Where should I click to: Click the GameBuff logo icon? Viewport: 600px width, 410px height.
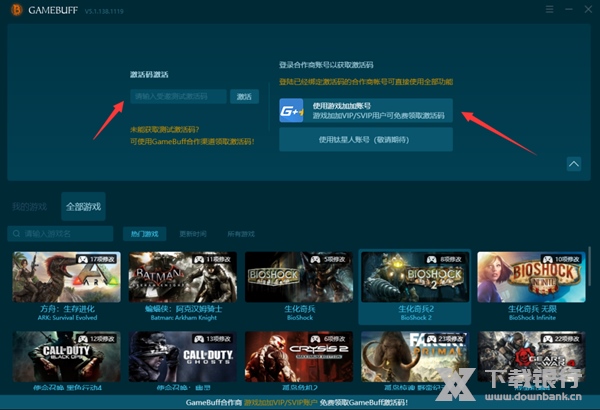16,10
